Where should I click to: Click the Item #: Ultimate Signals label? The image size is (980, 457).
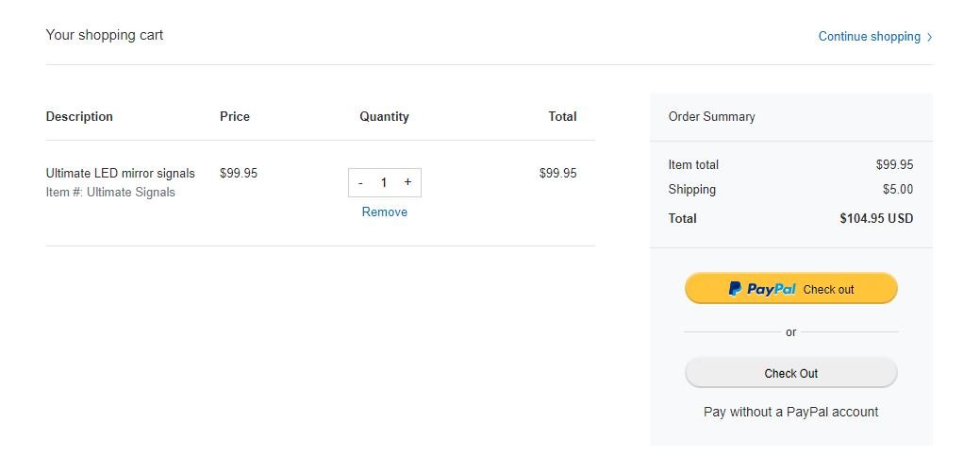pos(110,193)
